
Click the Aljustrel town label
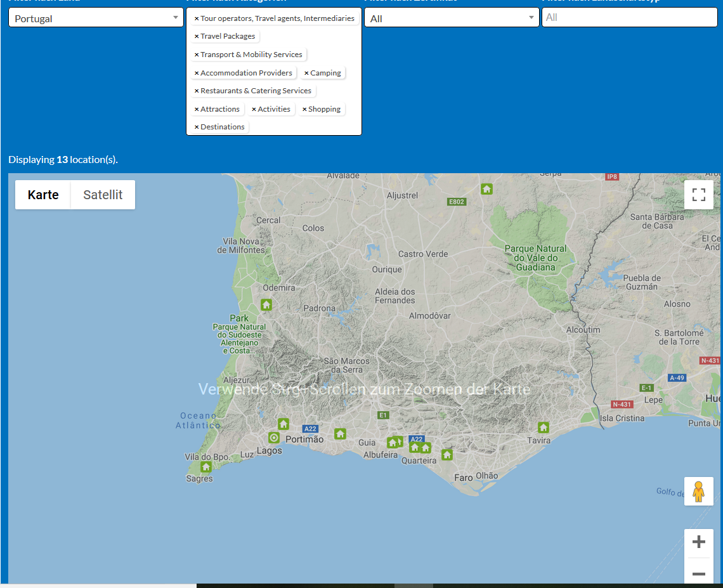click(402, 195)
